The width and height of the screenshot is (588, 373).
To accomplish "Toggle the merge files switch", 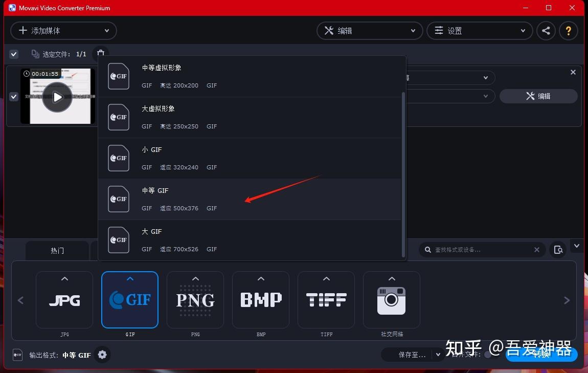I will point(491,355).
